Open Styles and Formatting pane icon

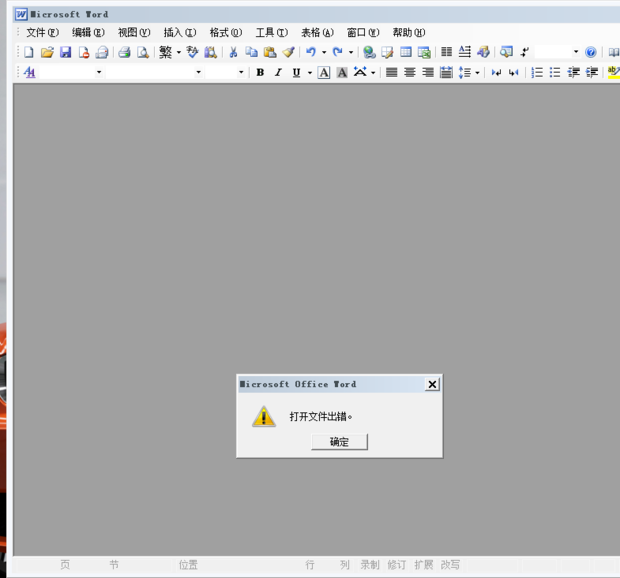[29, 72]
